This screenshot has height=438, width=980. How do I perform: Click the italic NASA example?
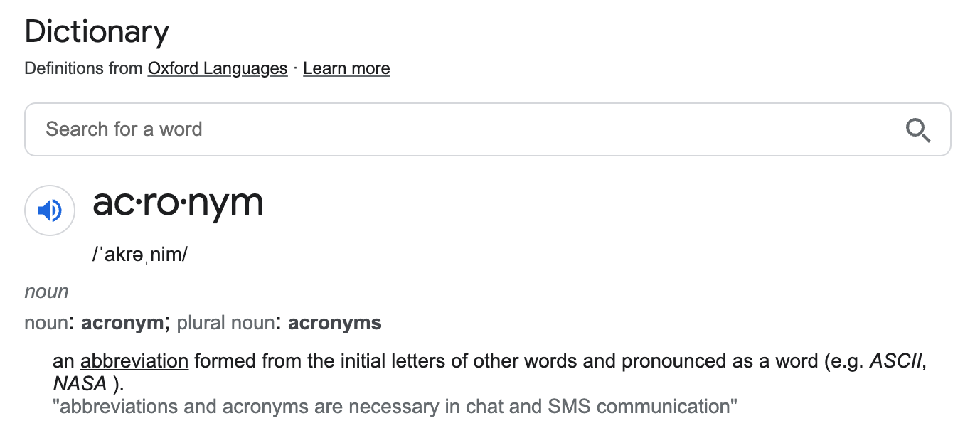[80, 384]
